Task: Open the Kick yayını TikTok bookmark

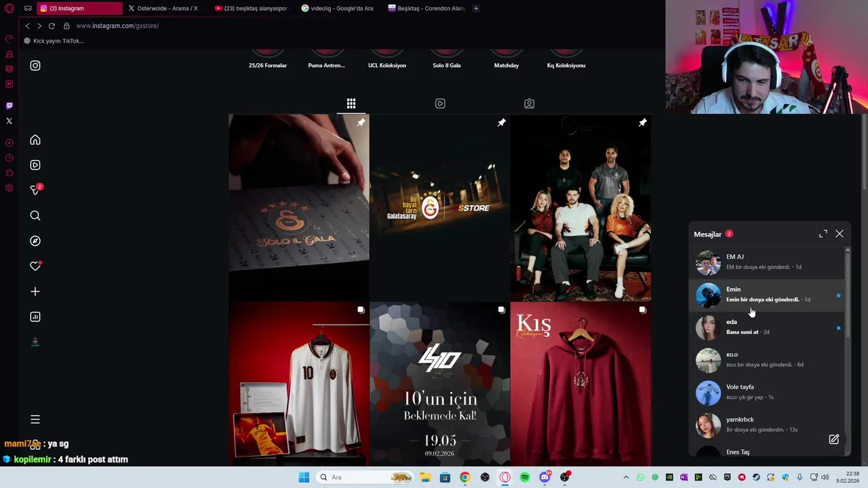Action: (x=54, y=41)
